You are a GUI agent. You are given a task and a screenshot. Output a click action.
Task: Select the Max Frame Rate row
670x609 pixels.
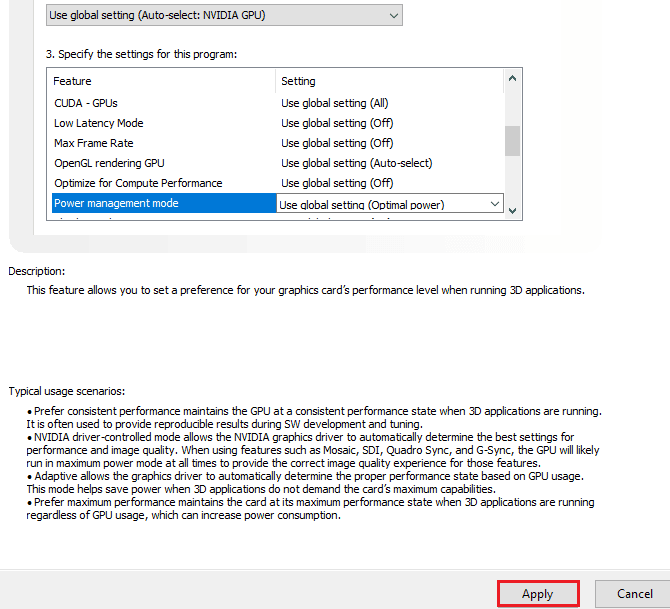[278, 143]
